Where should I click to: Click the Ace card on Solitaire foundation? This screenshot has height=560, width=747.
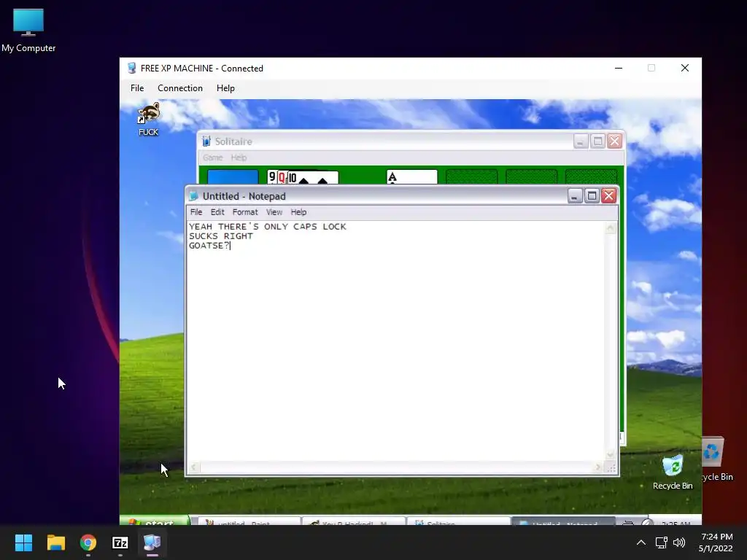click(411, 177)
